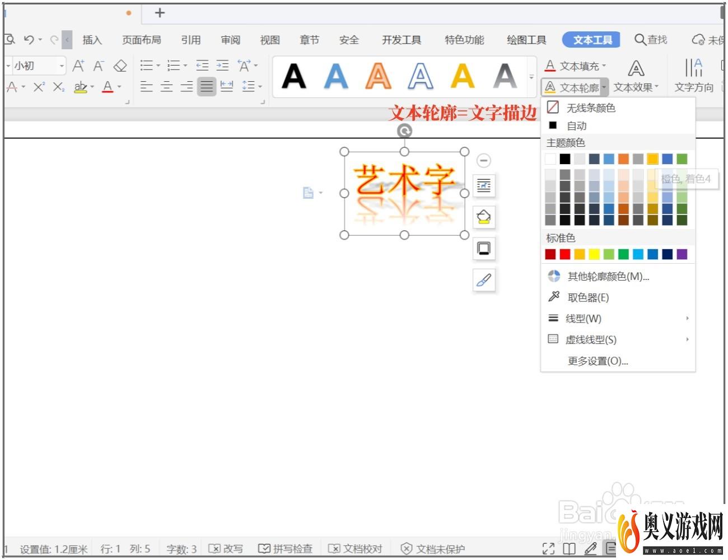
Task: Pick the yellow-orange theme color swatch
Action: pos(652,159)
